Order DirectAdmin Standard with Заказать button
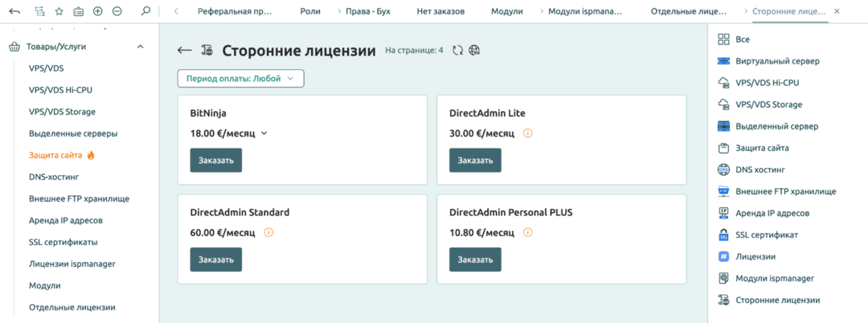The width and height of the screenshot is (868, 323). [x=216, y=260]
